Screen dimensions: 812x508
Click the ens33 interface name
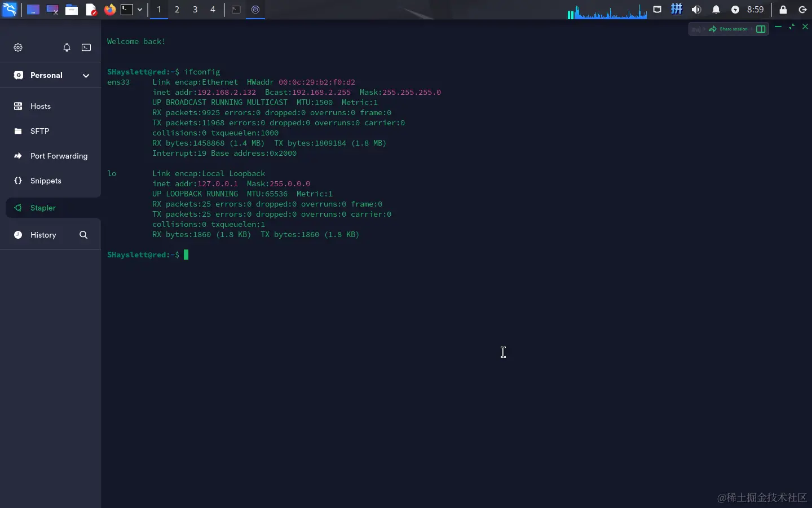coord(118,82)
